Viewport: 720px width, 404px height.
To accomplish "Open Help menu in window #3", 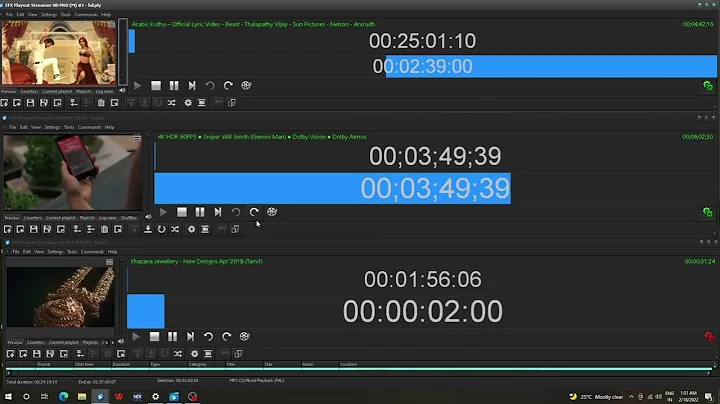I will (112, 252).
